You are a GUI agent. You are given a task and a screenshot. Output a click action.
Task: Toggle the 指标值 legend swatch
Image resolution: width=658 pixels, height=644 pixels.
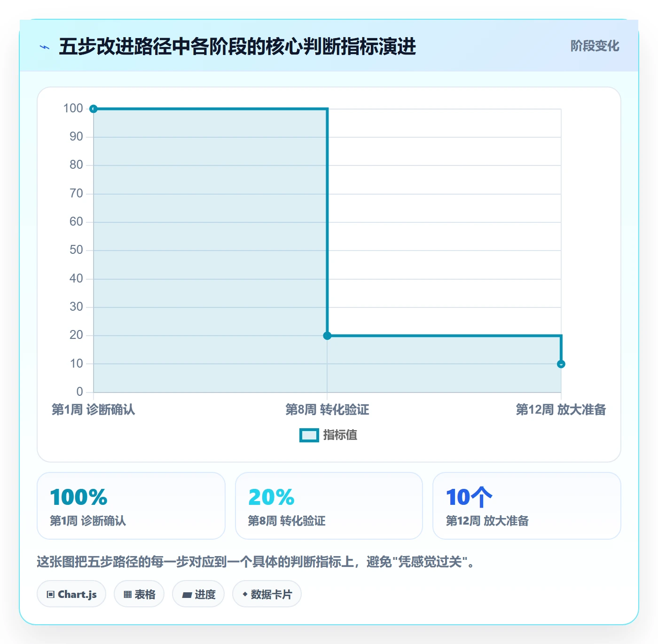[309, 435]
